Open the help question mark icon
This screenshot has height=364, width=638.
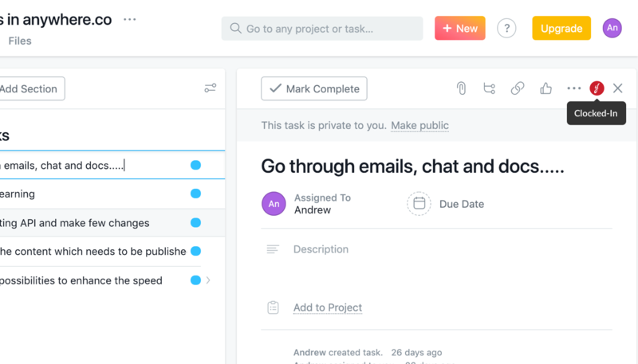pyautogui.click(x=506, y=29)
